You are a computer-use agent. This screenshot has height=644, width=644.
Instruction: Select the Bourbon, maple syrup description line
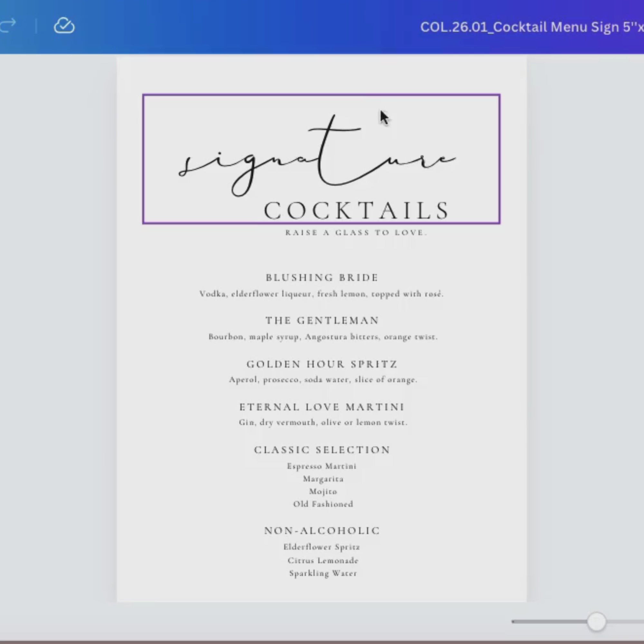point(323,337)
